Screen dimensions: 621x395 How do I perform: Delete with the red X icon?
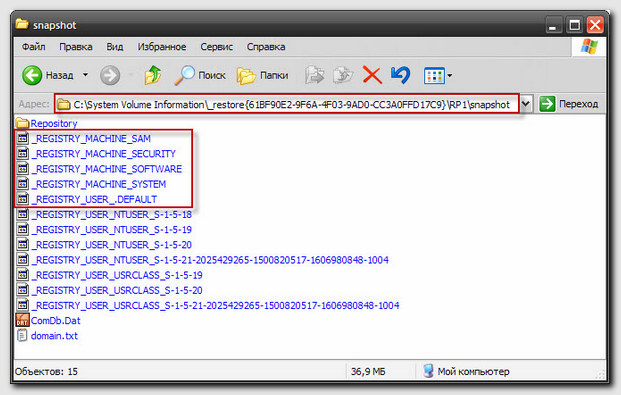[372, 75]
